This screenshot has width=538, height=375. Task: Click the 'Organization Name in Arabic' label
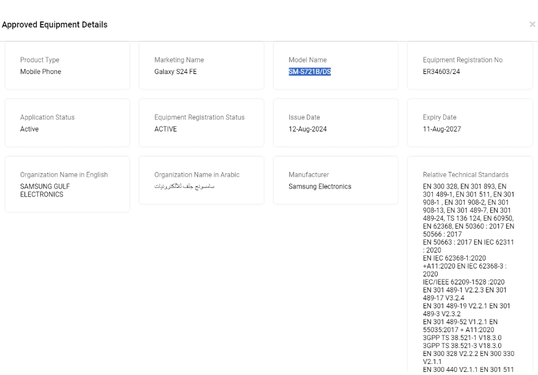coord(197,175)
